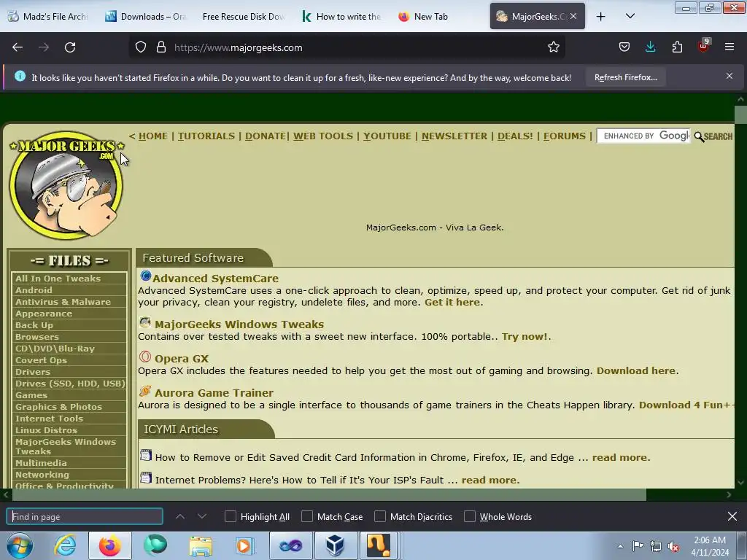Reload the MajorGeeks page
The image size is (747, 560).
(x=70, y=47)
